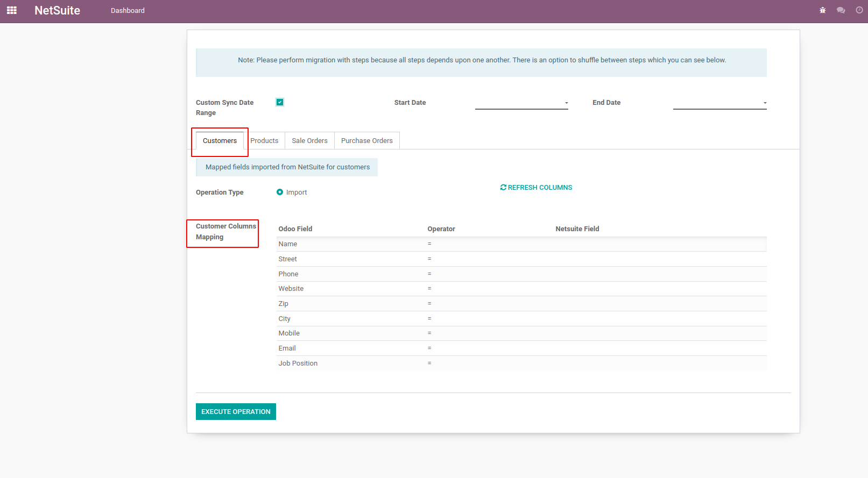Click the Operator column header
The image size is (868, 478).
click(441, 229)
